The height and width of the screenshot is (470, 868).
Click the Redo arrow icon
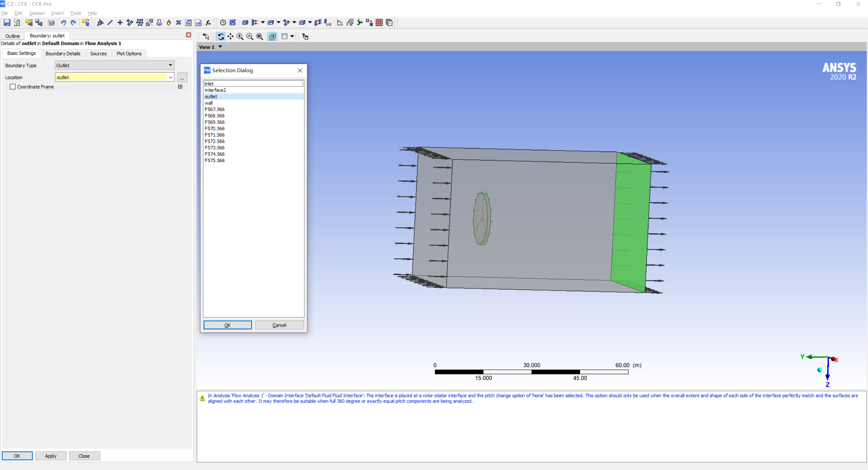click(73, 22)
